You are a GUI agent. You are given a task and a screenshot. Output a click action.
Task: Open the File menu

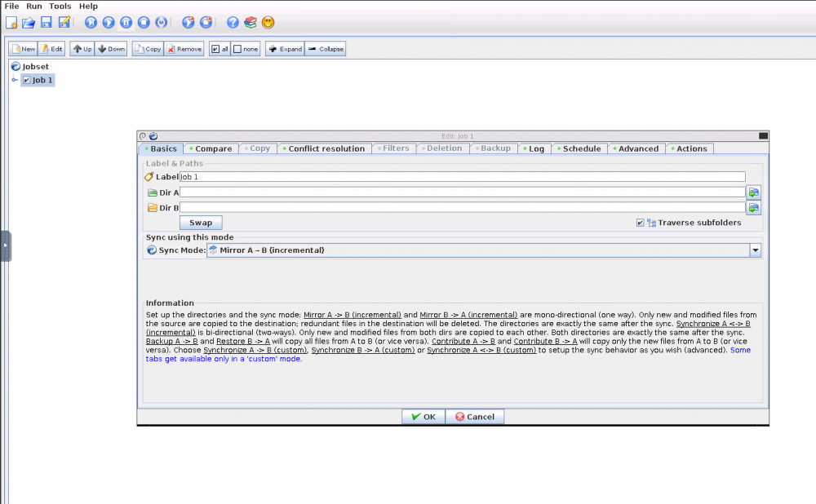[11, 7]
